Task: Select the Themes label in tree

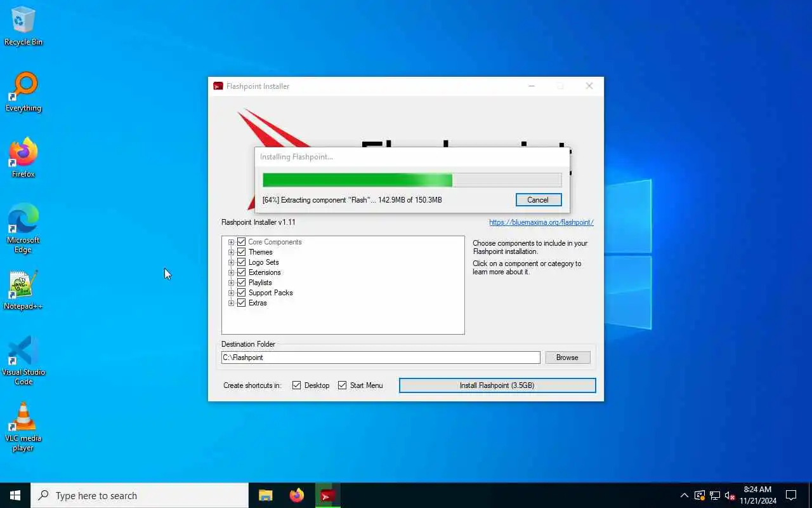Action: pyautogui.click(x=260, y=252)
